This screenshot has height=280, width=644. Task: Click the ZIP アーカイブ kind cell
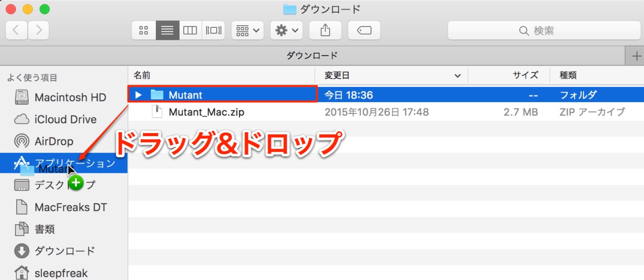pos(592,112)
